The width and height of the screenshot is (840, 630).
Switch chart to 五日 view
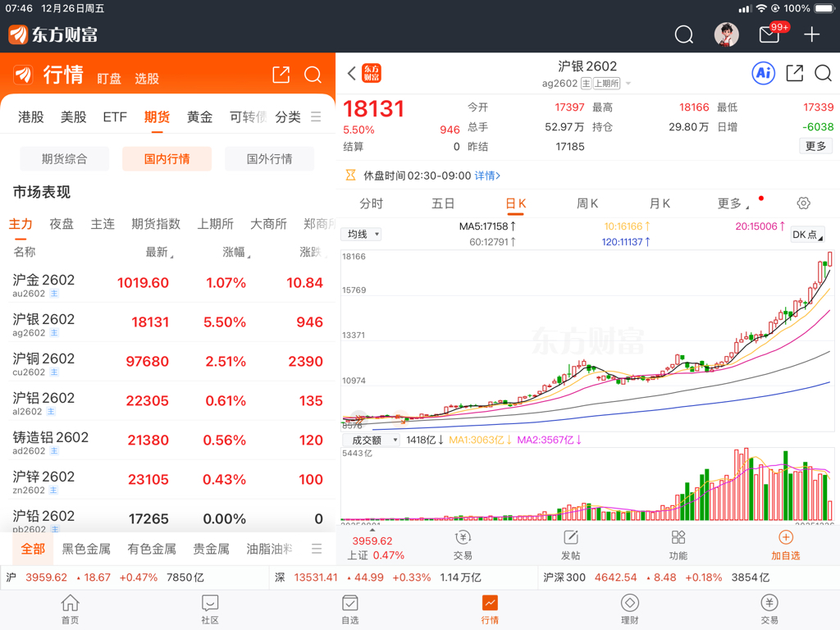443,203
